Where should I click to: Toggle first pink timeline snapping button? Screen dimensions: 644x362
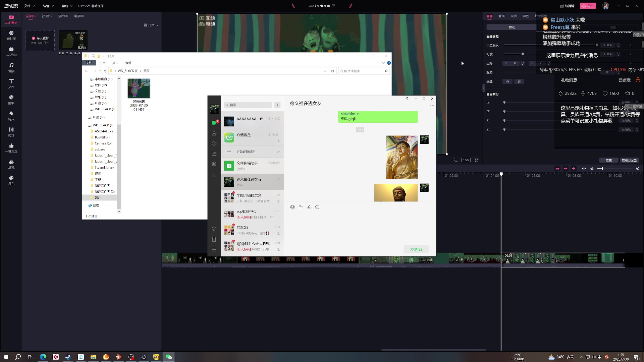[x=557, y=169]
